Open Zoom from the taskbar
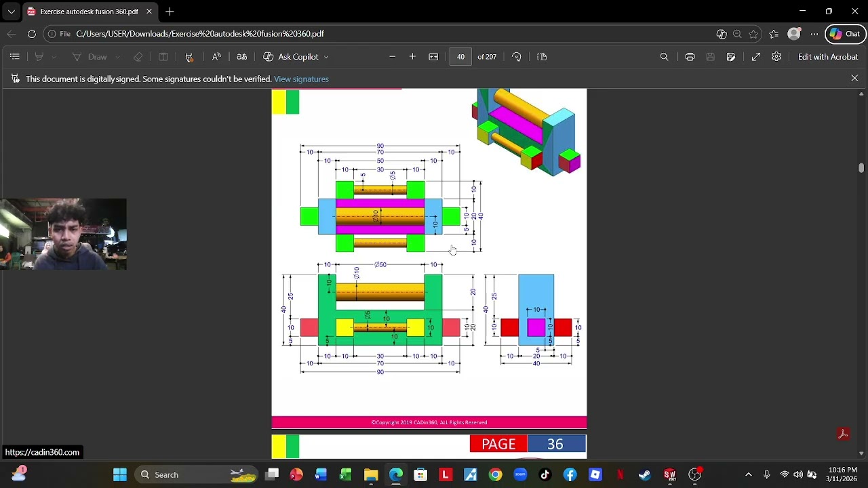868x488 pixels. 521,474
